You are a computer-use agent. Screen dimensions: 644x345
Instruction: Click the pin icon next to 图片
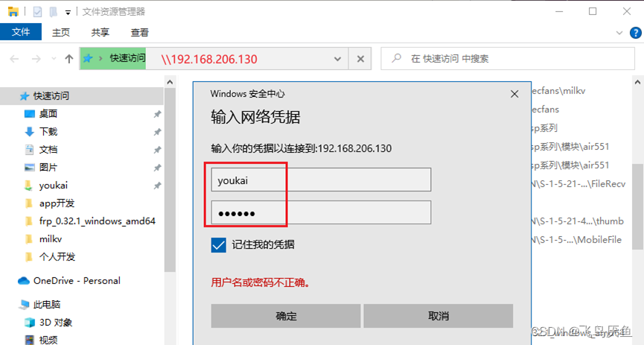[157, 168]
